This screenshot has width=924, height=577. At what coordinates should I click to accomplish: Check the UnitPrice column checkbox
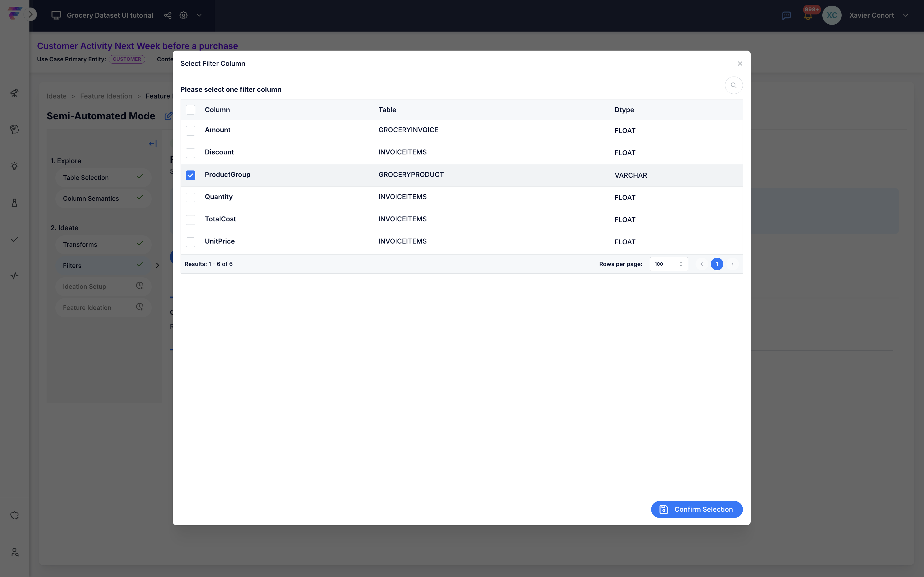tap(190, 242)
